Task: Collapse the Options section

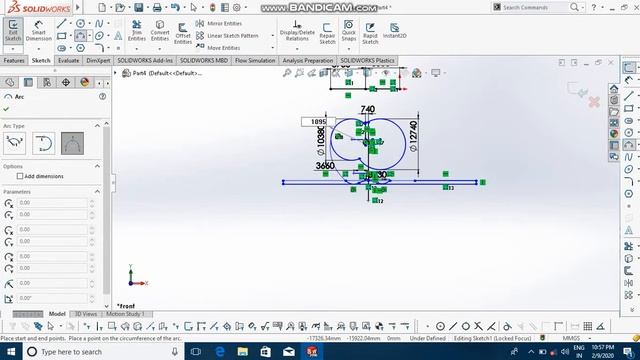Action: 97,166
